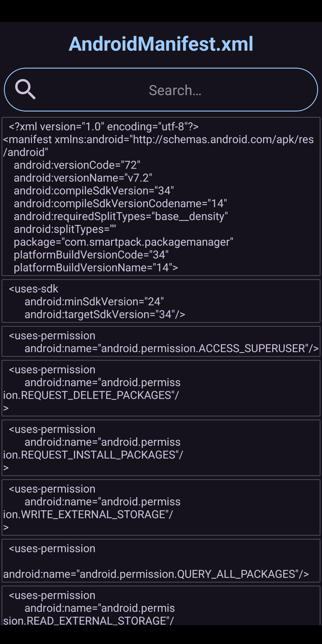Select the android:compileSdkVersion="34" line
This screenshot has width=322, height=644.
tap(94, 191)
